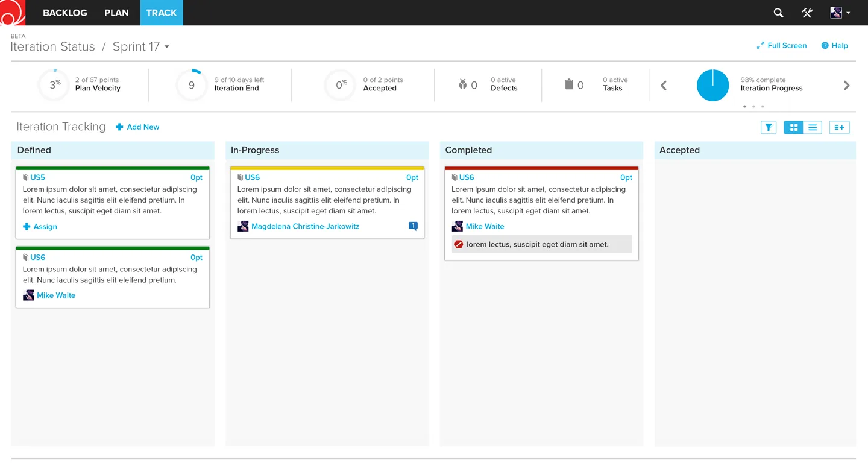Open the filter funnel icon
The width and height of the screenshot is (868, 474).
(769, 127)
